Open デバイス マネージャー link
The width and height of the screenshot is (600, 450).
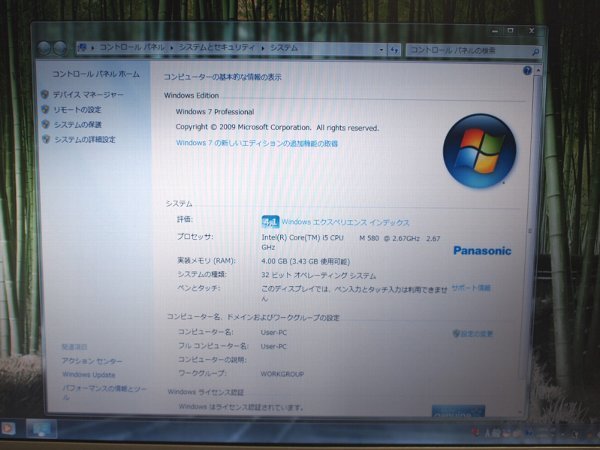point(88,95)
